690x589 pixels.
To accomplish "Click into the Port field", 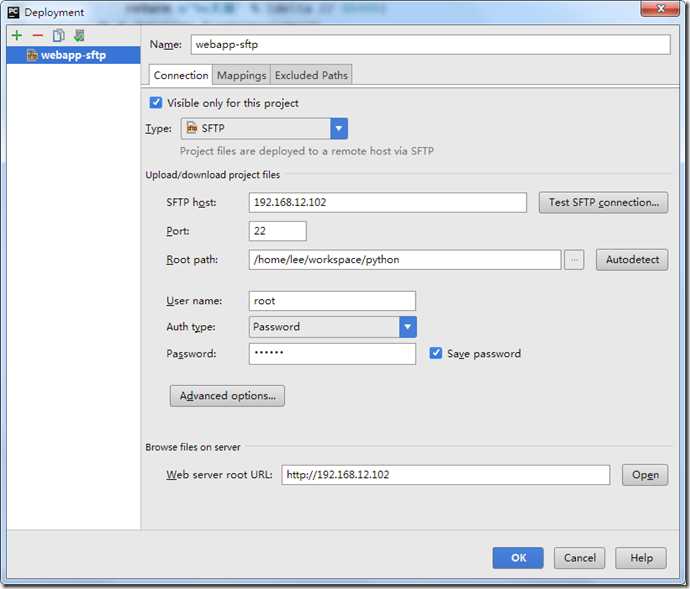I will [278, 231].
